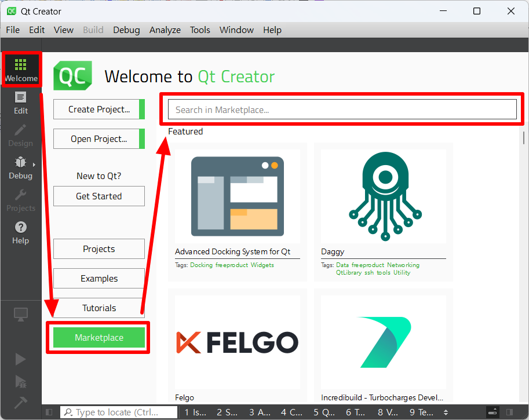Open the Advanced Docking System thumbnail

pos(237,196)
